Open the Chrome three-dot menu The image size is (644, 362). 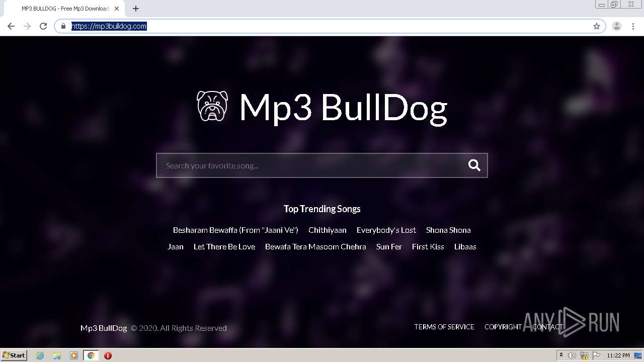(x=633, y=26)
